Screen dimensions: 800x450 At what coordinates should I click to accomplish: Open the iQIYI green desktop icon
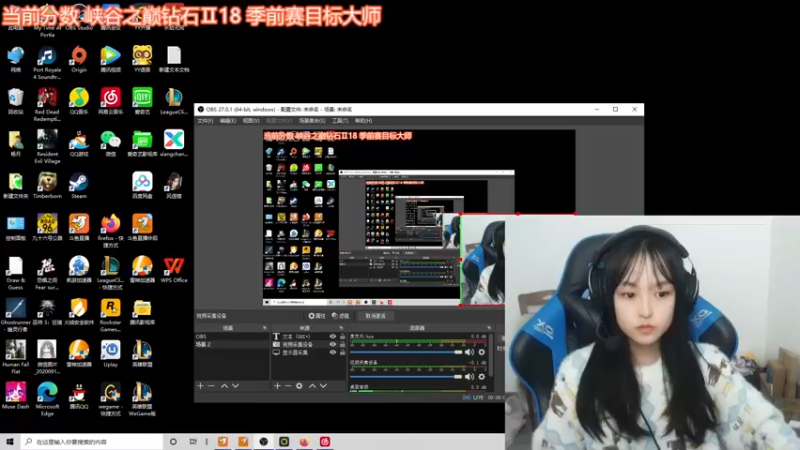point(142,101)
